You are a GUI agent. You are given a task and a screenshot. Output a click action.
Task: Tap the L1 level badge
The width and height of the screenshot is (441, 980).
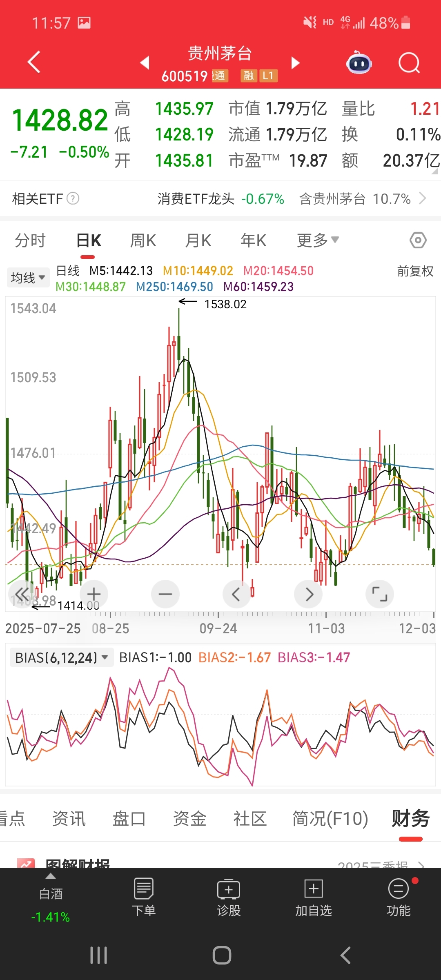tap(268, 76)
